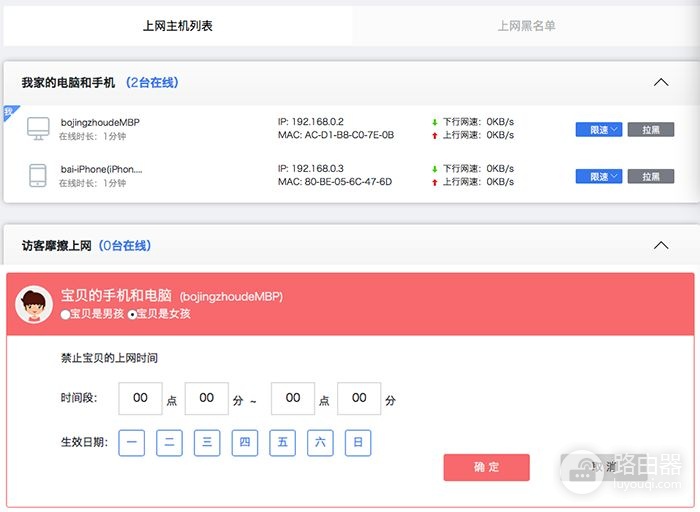Click the end minute input field
Viewport: 700px width, 512px height.
359,398
